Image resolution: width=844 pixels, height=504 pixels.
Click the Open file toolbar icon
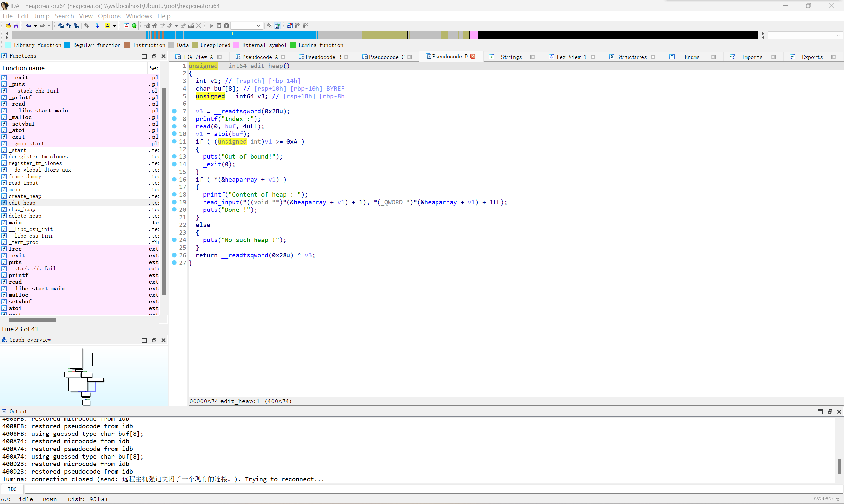[x=8, y=26]
